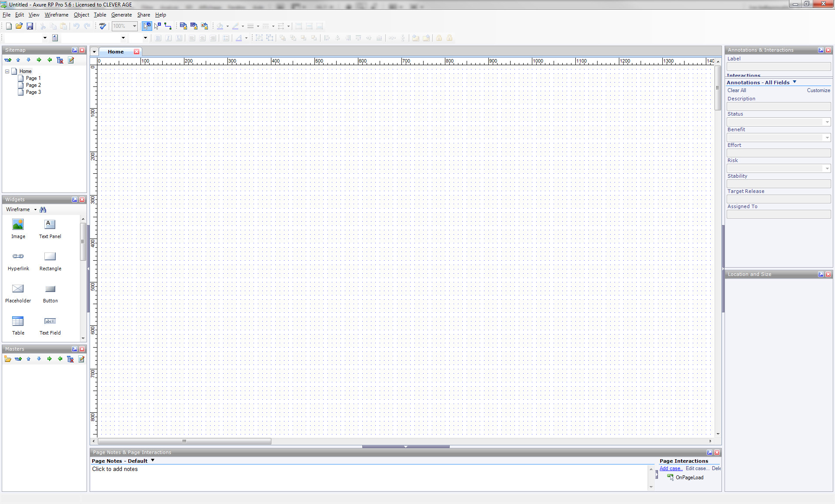The width and height of the screenshot is (835, 504).
Task: Toggle bold text formatting
Action: 157,38
